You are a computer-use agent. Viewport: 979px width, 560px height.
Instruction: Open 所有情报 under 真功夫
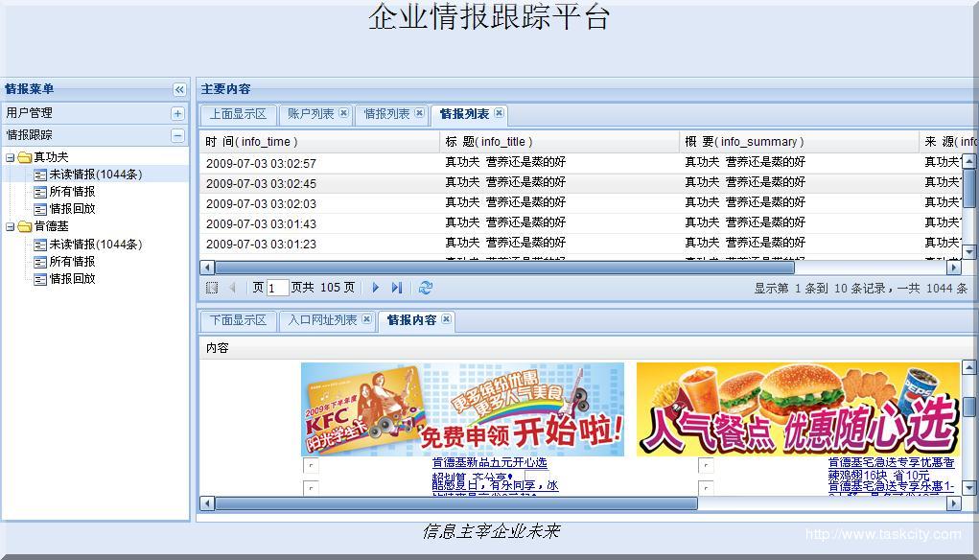tap(72, 192)
